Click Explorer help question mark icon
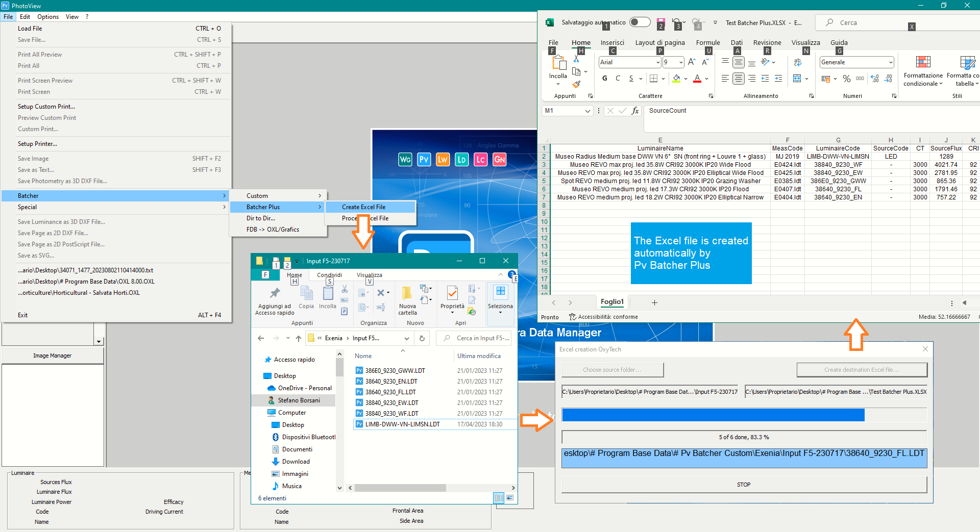980x532 pixels. click(x=511, y=275)
